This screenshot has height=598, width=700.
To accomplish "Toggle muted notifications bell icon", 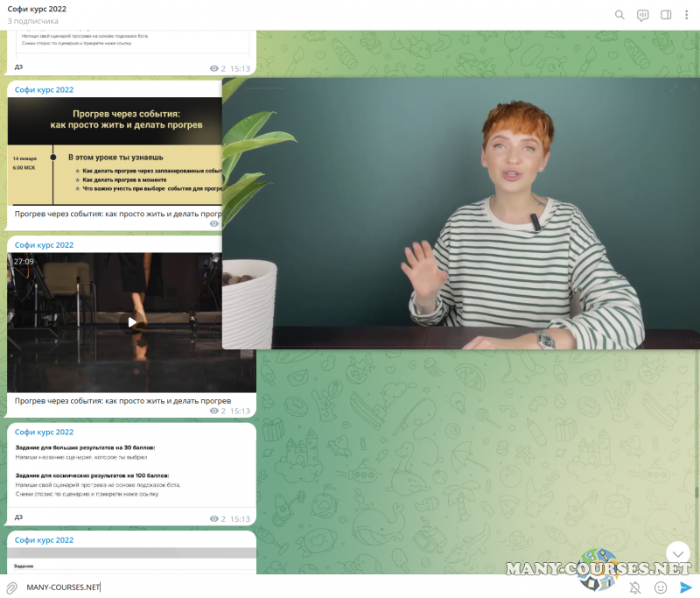I will (635, 587).
